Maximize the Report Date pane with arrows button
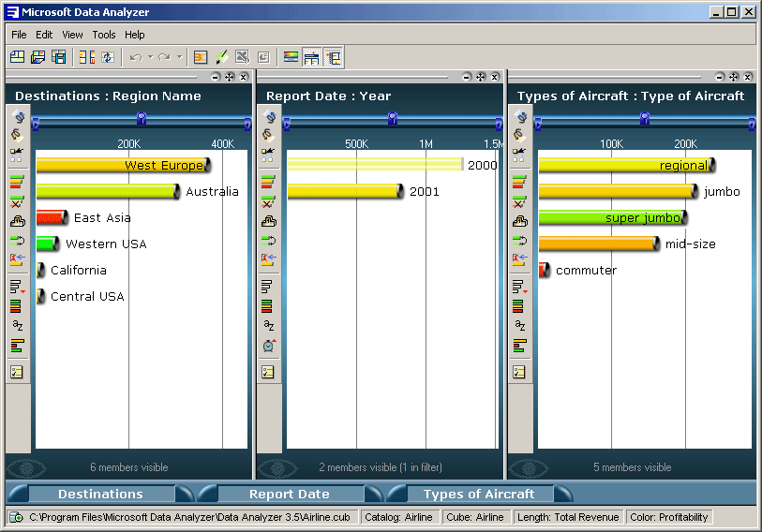 (x=481, y=77)
